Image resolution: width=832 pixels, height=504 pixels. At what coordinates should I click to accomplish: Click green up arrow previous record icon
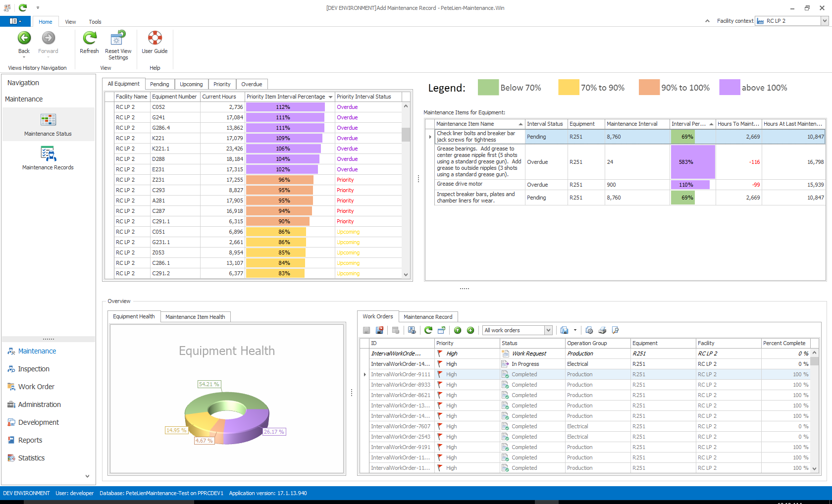458,330
